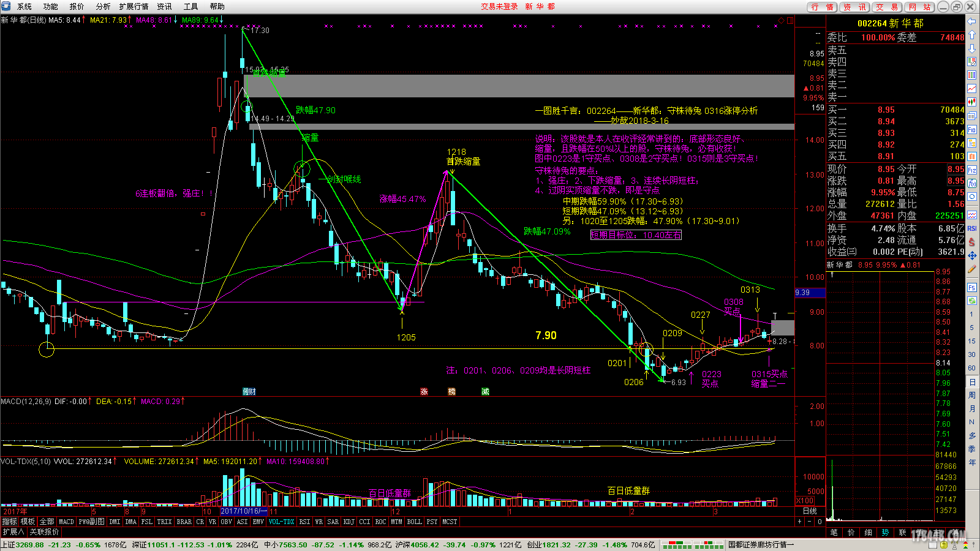This screenshot has width=980, height=551.
Task: Click the antenna signal icon in status bar
Action: pos(955,544)
